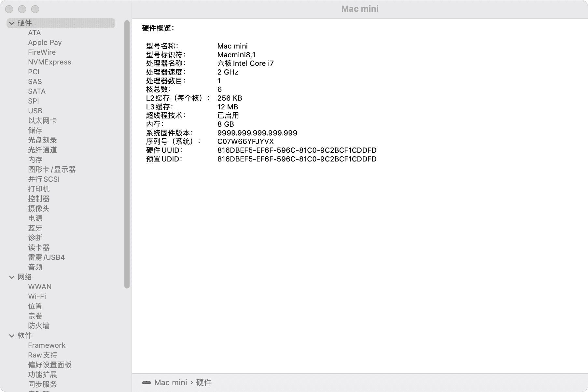588x392 pixels.
Task: Open 宗卷 sidebar entry
Action: point(35,316)
